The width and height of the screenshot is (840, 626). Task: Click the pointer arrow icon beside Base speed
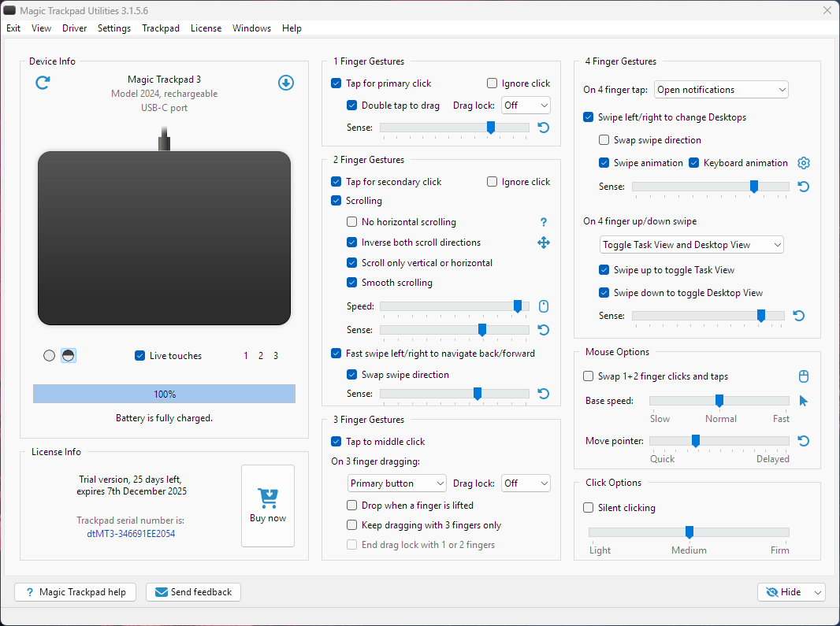coord(803,401)
